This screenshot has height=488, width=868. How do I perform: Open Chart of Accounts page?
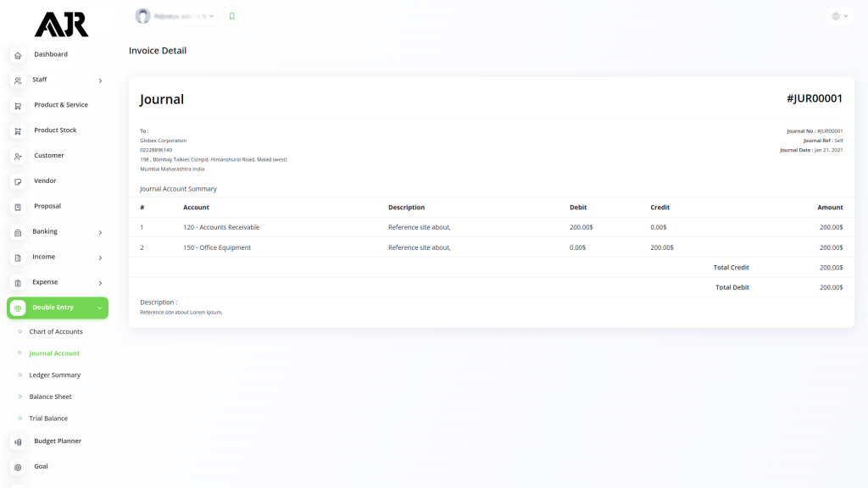[x=56, y=331]
